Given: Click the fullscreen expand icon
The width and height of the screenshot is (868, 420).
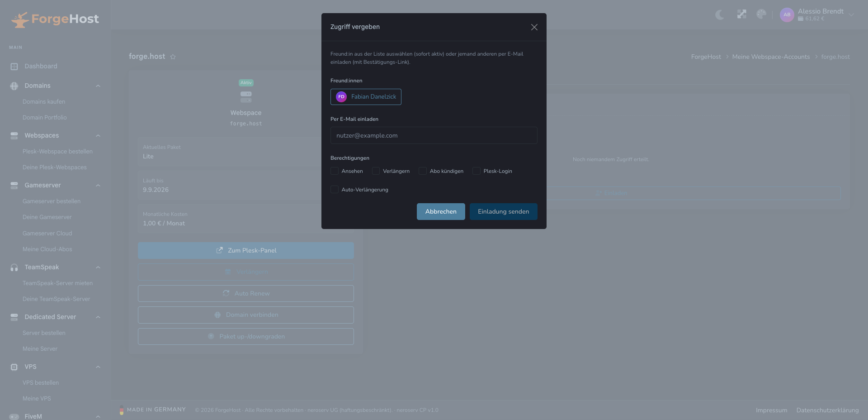Looking at the screenshot, I should 741,14.
